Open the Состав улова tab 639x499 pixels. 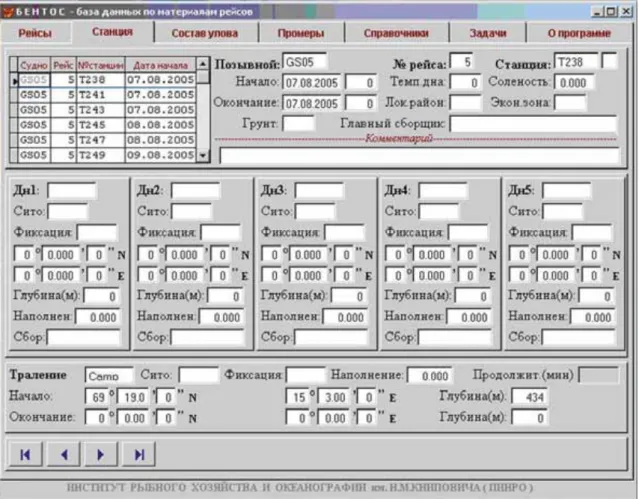(x=205, y=33)
